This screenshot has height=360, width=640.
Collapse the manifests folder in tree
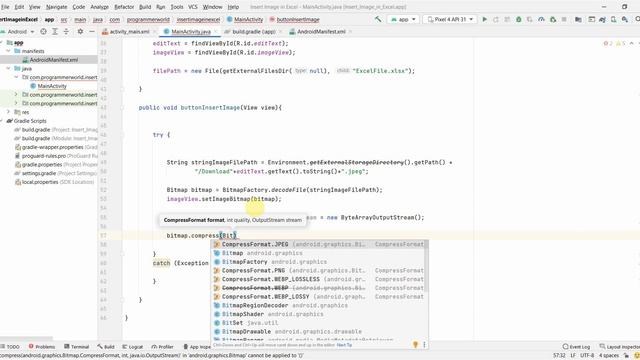point(8,51)
